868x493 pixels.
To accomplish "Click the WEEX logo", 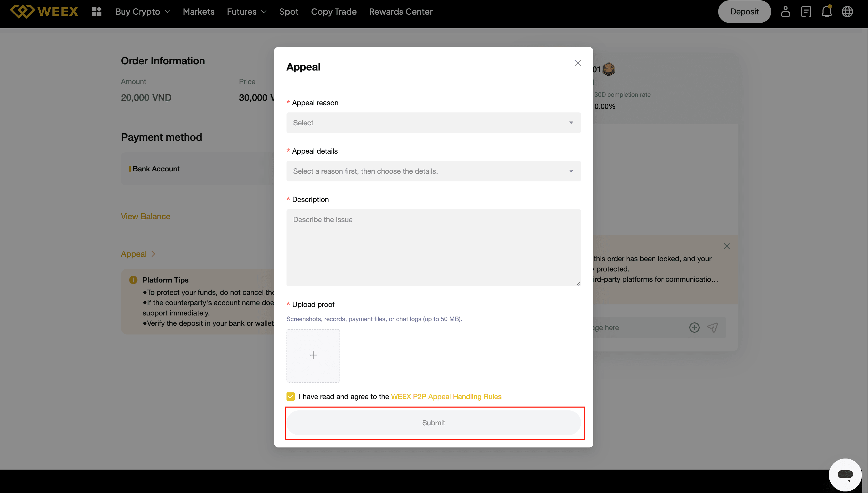I will [x=44, y=12].
